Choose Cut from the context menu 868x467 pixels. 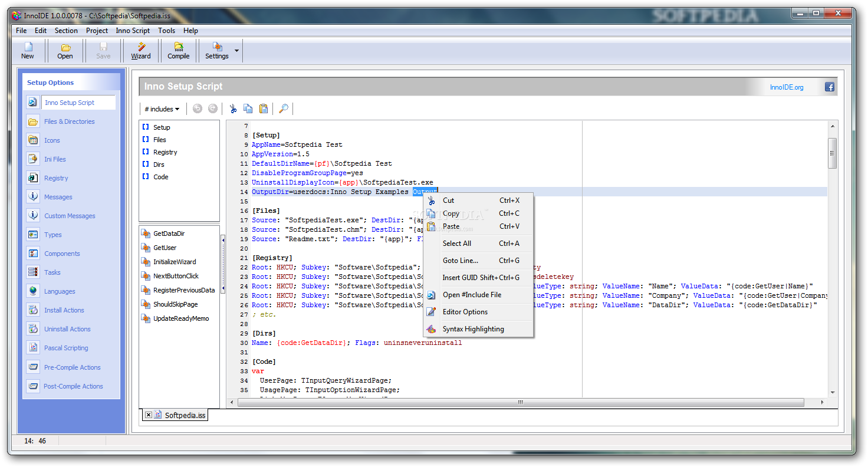coord(478,200)
